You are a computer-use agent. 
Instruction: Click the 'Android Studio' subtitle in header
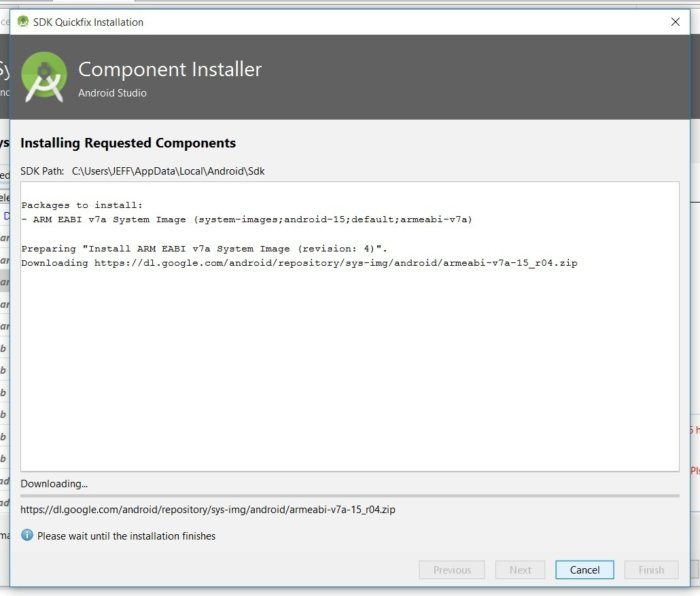click(112, 93)
